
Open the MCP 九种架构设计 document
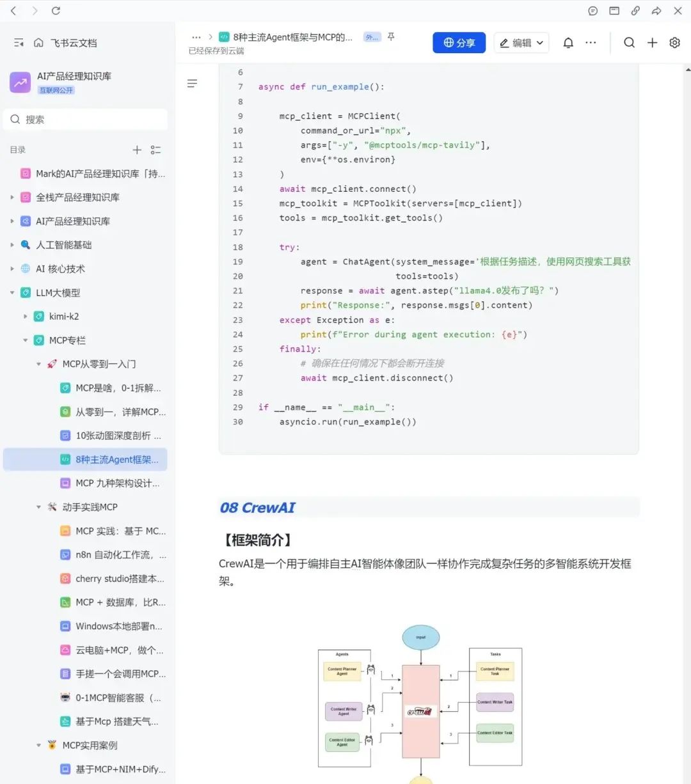click(x=117, y=483)
